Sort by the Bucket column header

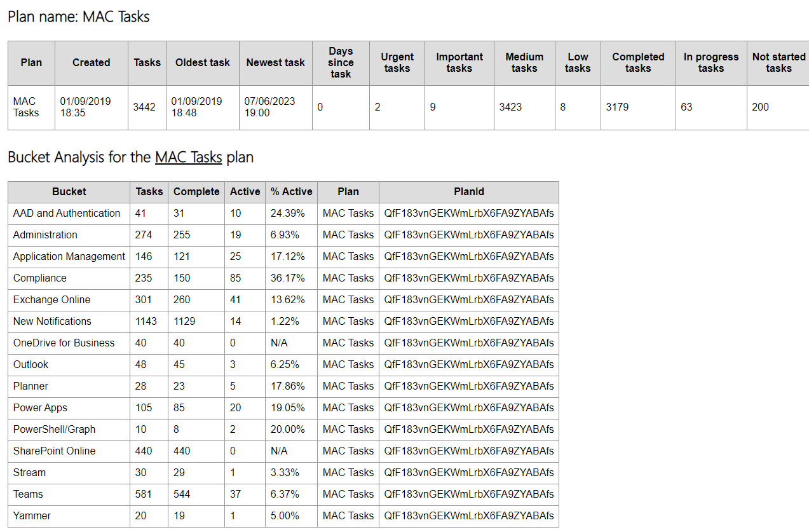[69, 192]
